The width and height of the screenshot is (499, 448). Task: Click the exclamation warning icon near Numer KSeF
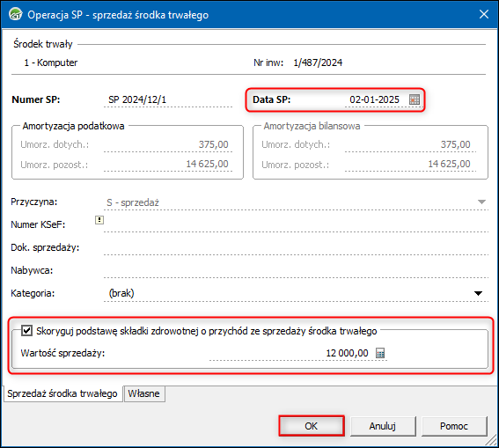click(99, 220)
